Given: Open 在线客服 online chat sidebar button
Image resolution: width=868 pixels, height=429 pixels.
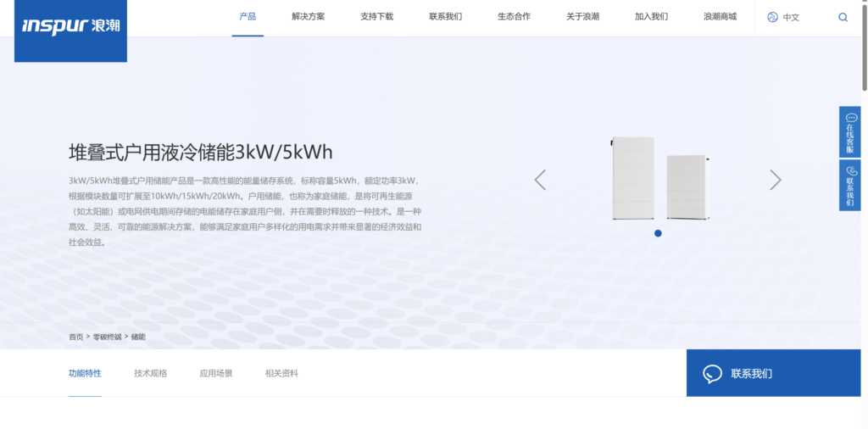Looking at the screenshot, I should [x=849, y=131].
